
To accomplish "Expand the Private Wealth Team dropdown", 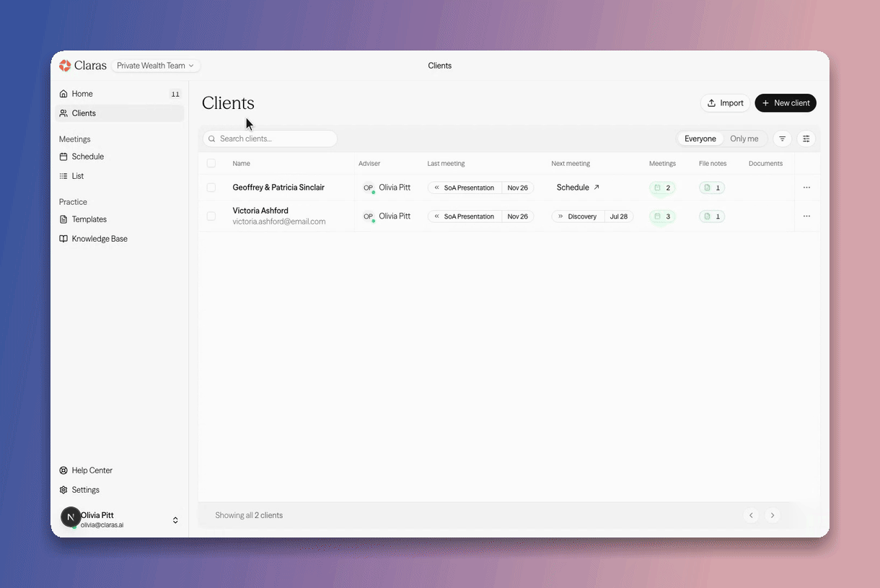I will (x=156, y=66).
